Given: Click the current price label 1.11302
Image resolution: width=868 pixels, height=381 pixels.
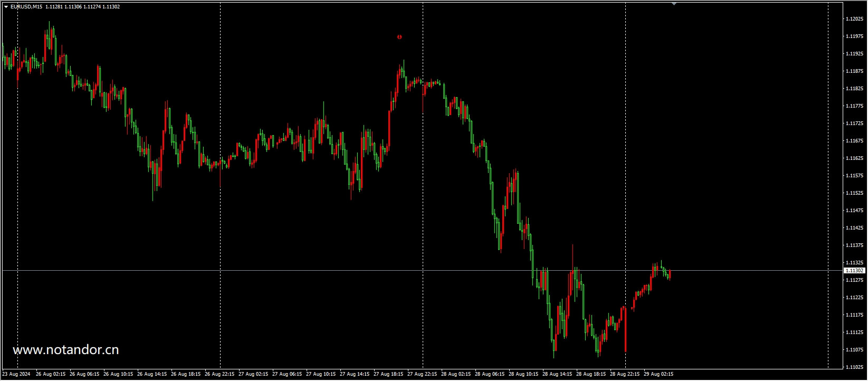Looking at the screenshot, I should [x=855, y=271].
